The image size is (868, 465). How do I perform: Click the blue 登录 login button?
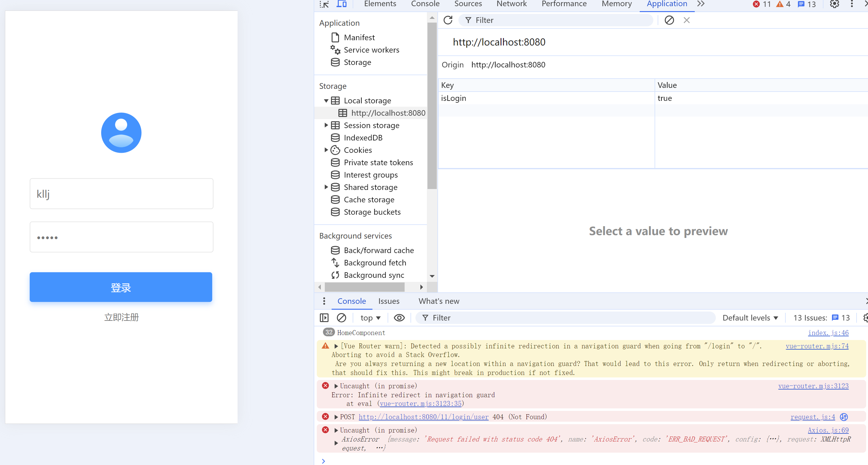pos(121,287)
